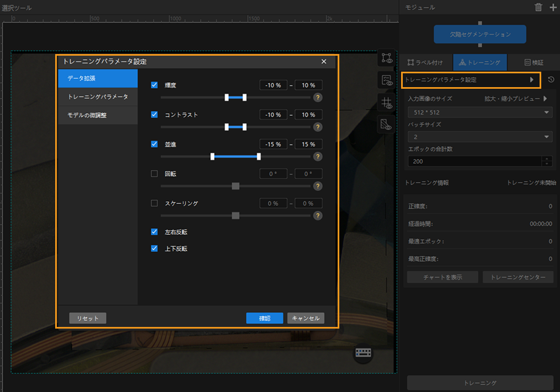Screen dimensions: 560x392
Task: Click the history reset icon beside parameter settings
Action: pyautogui.click(x=551, y=79)
